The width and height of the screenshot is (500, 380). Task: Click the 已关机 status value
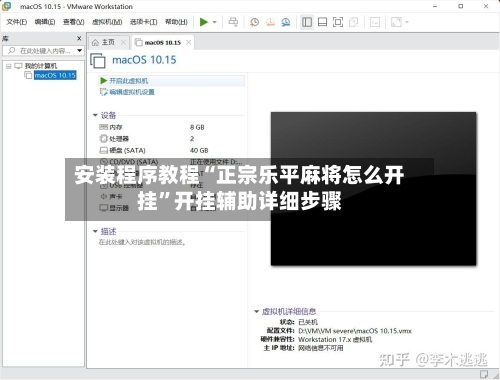[308, 322]
